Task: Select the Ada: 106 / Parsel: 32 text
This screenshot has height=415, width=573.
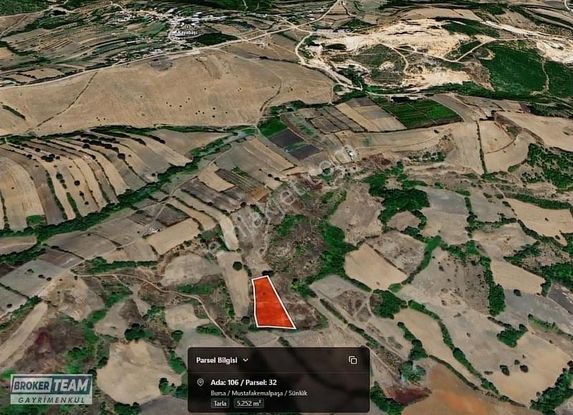Action: pyautogui.click(x=243, y=382)
